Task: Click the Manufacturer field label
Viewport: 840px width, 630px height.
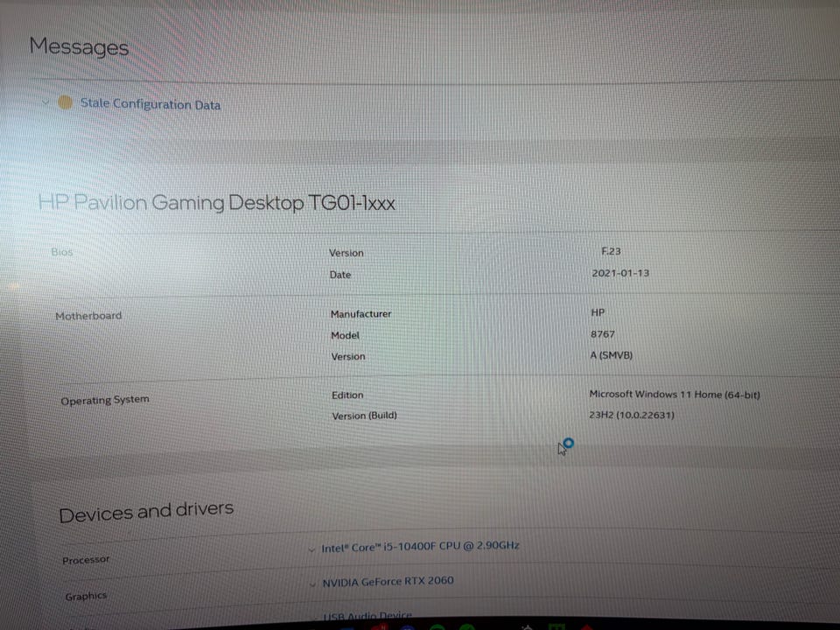Action: [x=361, y=314]
